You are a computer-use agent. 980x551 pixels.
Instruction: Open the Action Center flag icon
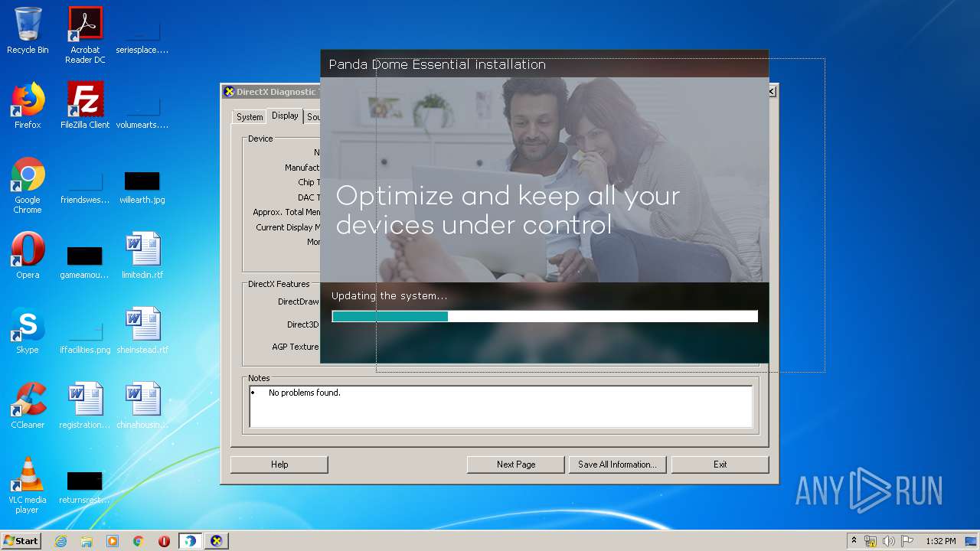tap(907, 541)
